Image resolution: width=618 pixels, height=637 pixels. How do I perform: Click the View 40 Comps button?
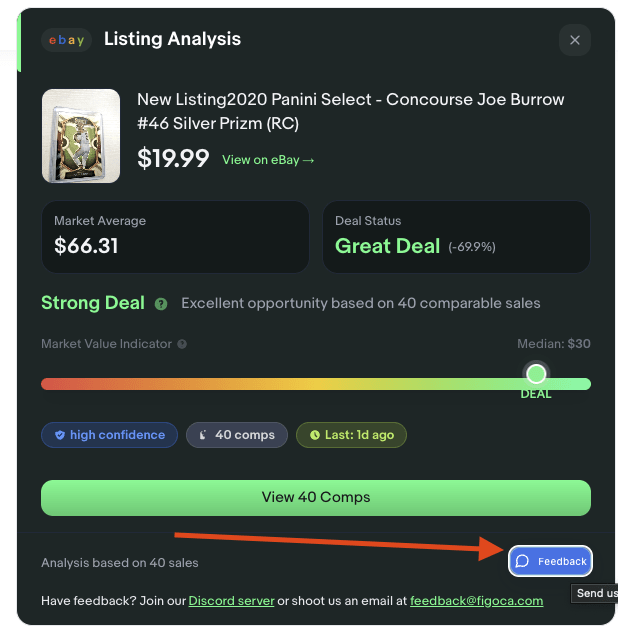pos(316,497)
